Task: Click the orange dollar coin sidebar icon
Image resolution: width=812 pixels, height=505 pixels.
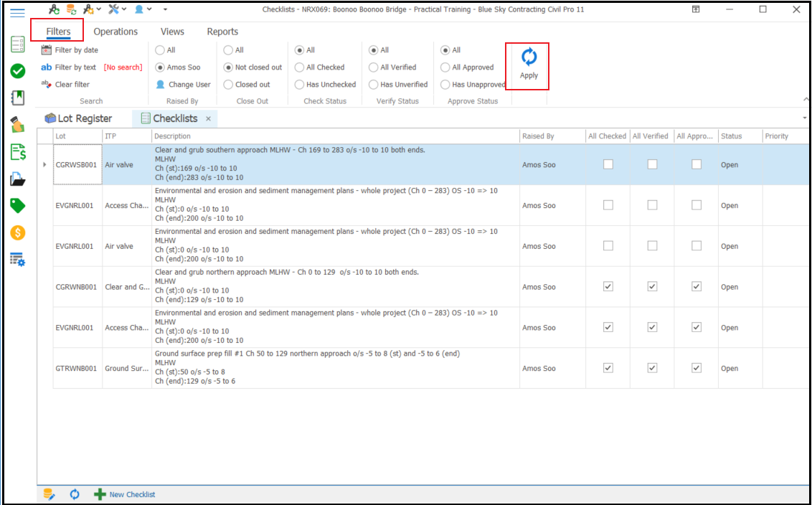Action: point(18,233)
